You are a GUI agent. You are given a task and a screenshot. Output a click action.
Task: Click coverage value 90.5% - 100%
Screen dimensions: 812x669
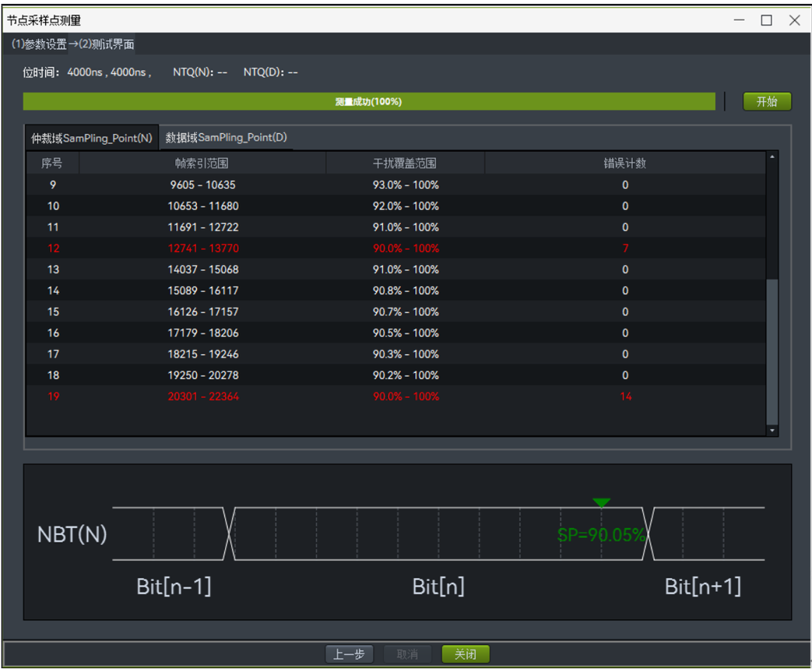coord(405,333)
